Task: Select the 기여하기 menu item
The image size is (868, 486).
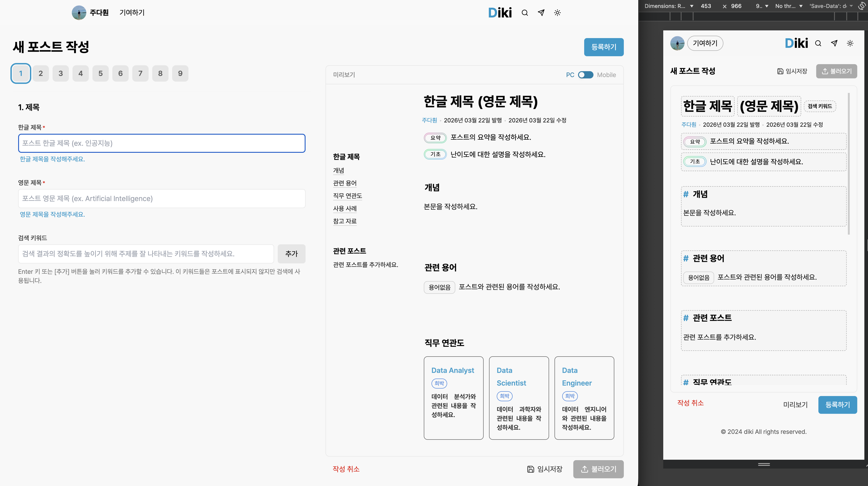Action: click(x=132, y=12)
